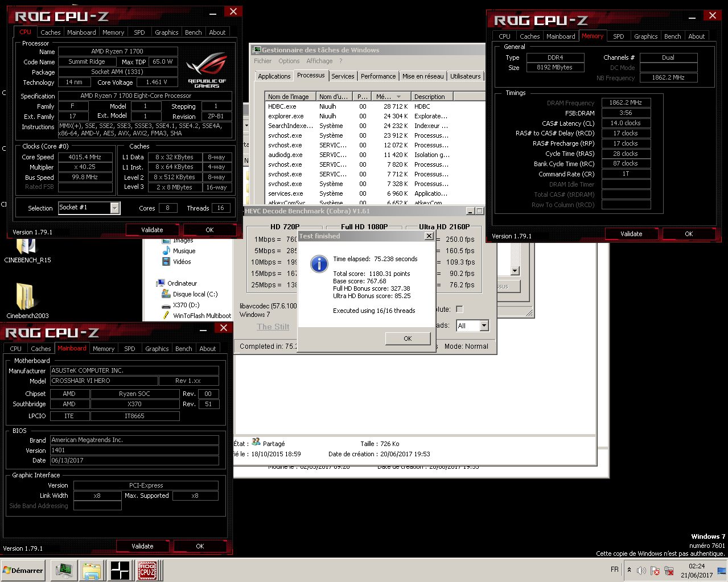Open About tab in Mainboard CPU-Z window
The width and height of the screenshot is (728, 582).
(x=208, y=349)
